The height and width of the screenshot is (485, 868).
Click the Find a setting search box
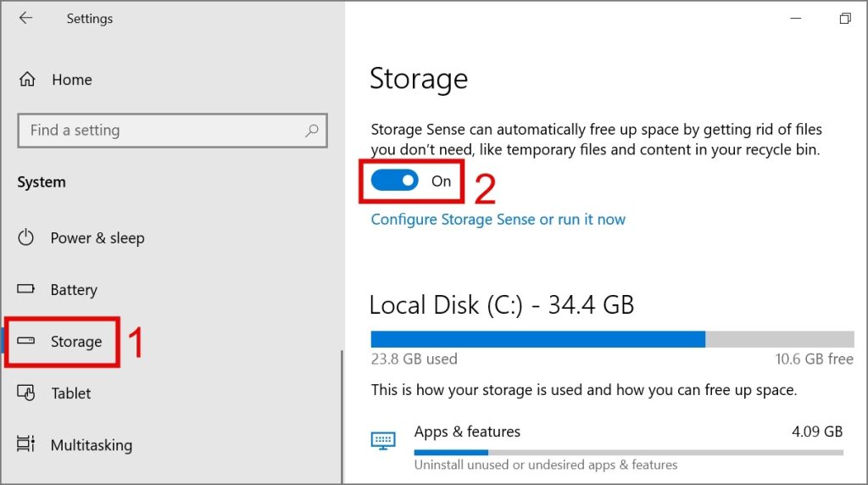pyautogui.click(x=161, y=131)
